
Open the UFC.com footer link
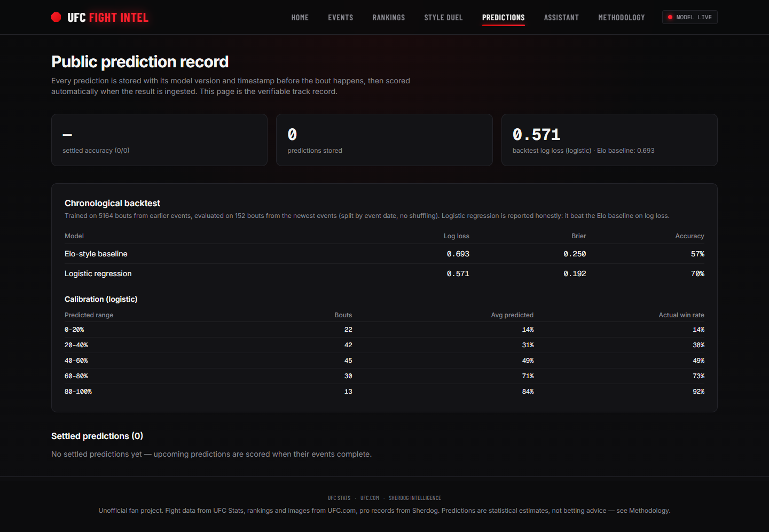(x=370, y=498)
